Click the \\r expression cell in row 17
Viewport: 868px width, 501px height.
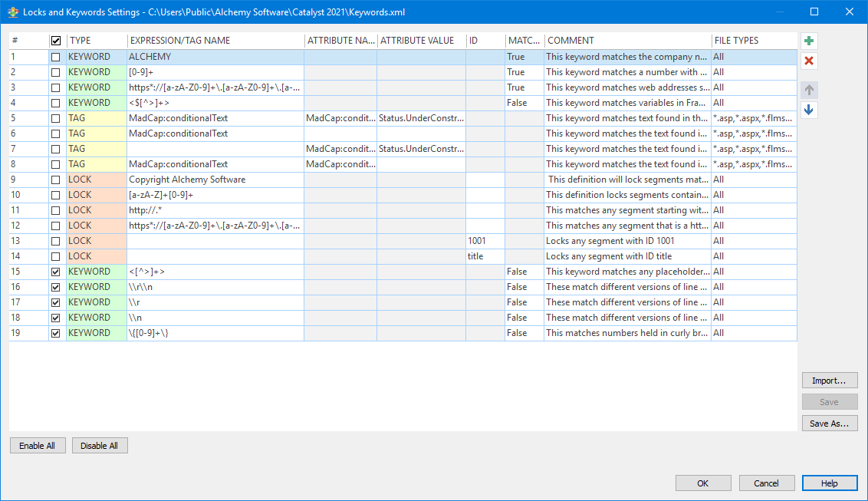click(x=215, y=302)
